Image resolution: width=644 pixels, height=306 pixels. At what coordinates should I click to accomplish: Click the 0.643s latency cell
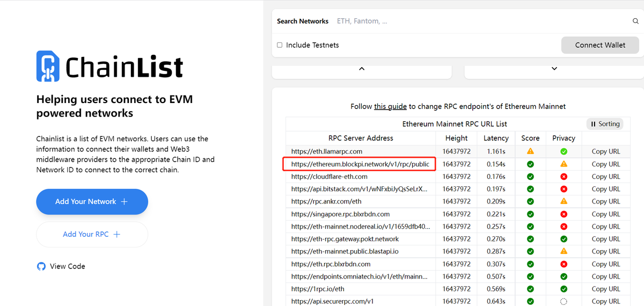pyautogui.click(x=496, y=302)
